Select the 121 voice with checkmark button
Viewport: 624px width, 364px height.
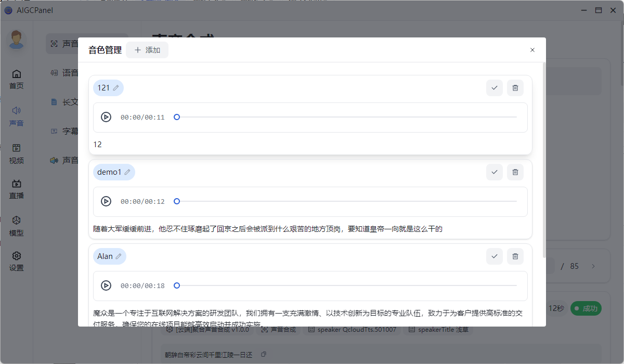(494, 88)
